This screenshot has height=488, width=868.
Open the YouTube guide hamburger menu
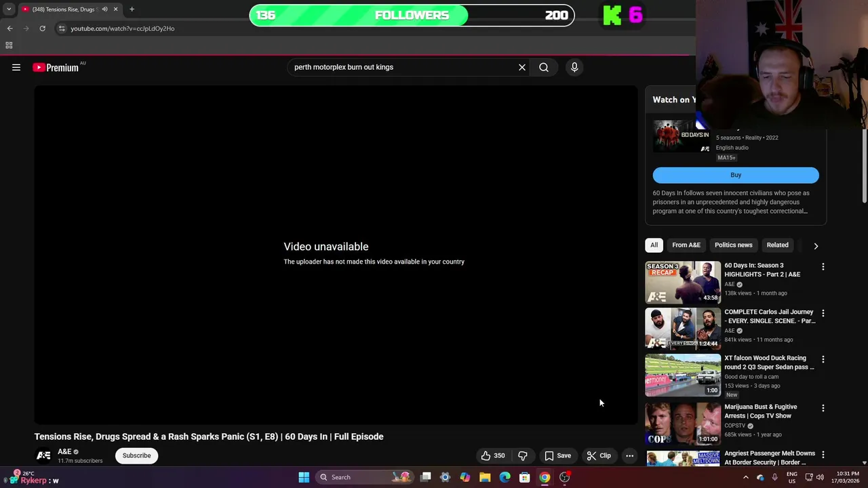click(x=16, y=67)
